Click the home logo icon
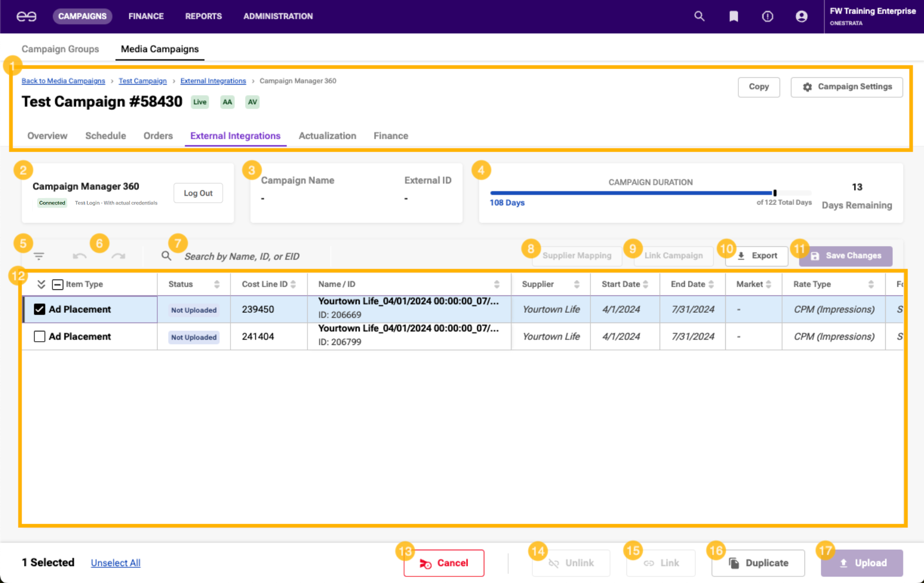 click(26, 16)
